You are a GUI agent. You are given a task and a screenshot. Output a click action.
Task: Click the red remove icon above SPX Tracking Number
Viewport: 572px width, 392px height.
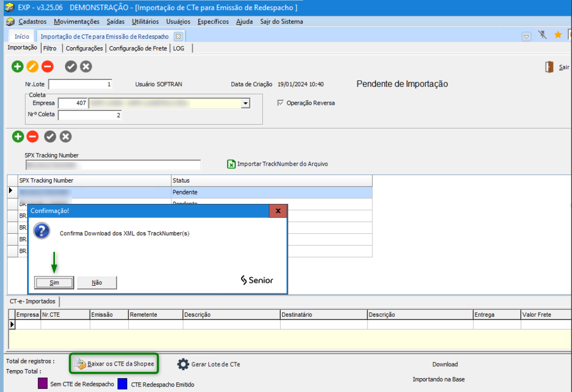33,137
